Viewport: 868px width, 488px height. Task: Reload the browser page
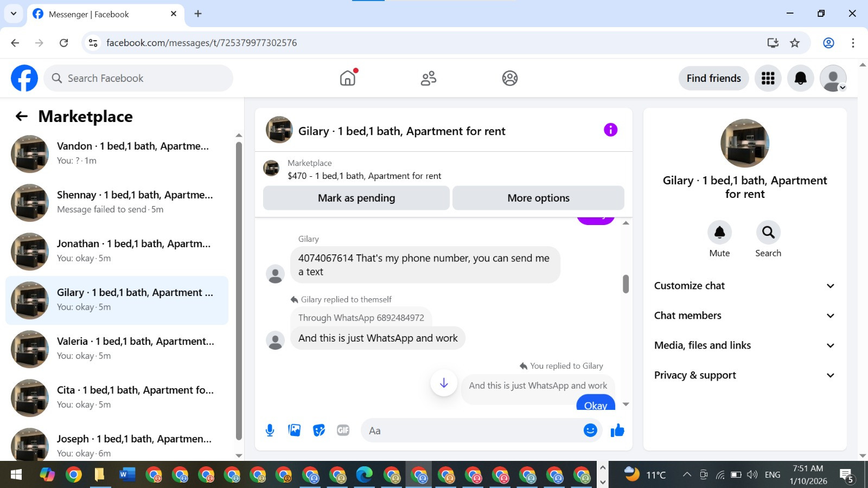(63, 43)
